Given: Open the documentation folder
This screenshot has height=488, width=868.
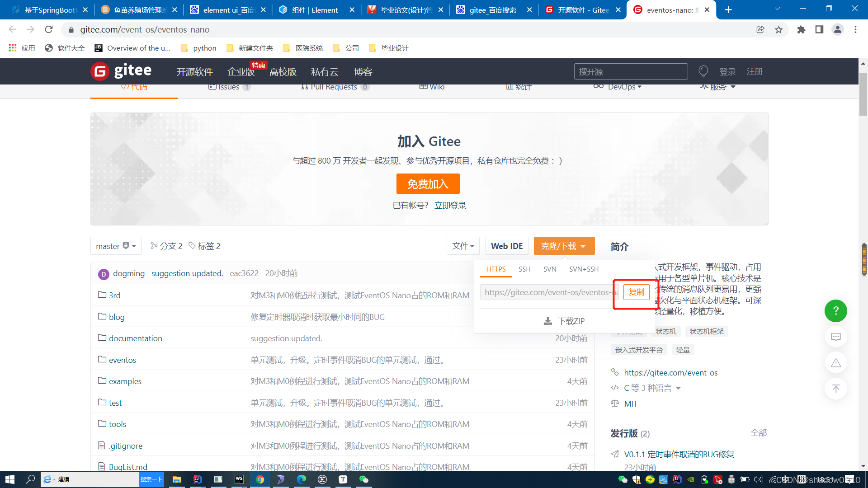Looking at the screenshot, I should coord(135,338).
